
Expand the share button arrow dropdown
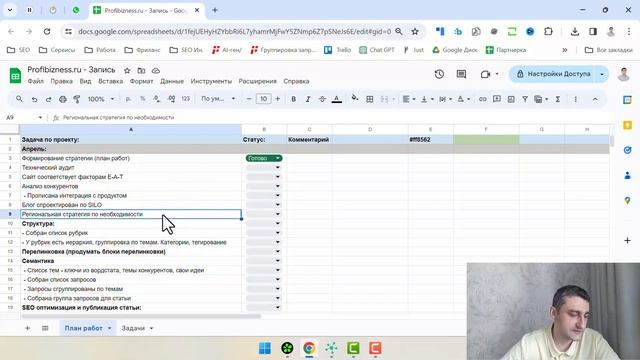[x=602, y=74]
